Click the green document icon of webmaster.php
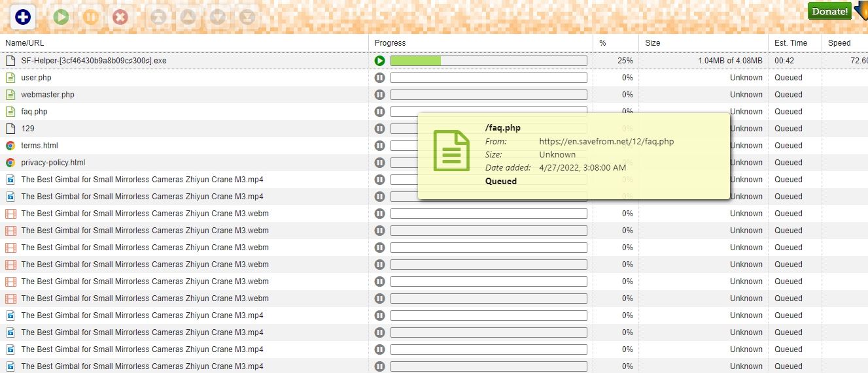 click(x=10, y=95)
